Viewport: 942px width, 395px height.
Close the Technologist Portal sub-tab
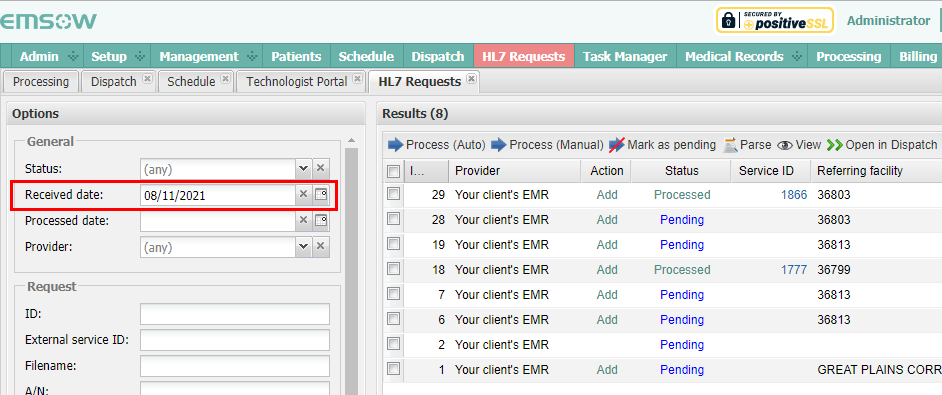357,78
